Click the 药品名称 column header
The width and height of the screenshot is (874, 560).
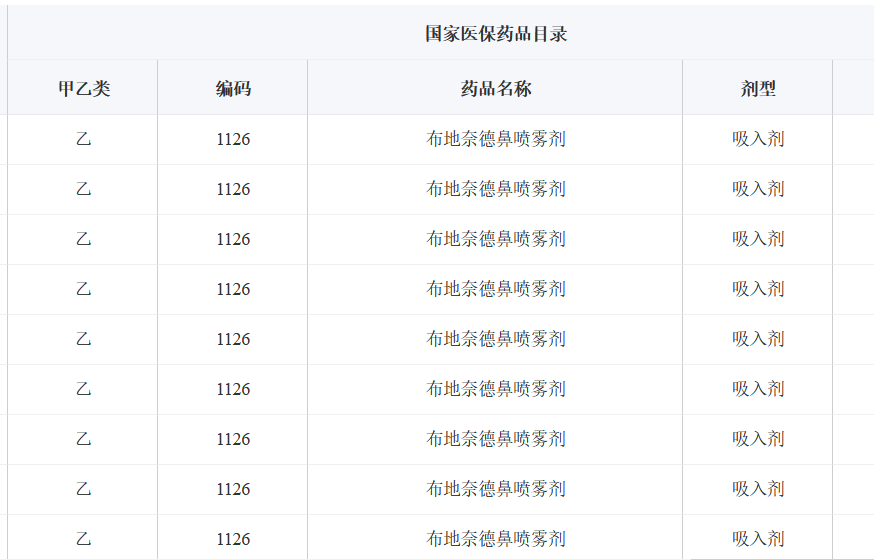(x=496, y=89)
